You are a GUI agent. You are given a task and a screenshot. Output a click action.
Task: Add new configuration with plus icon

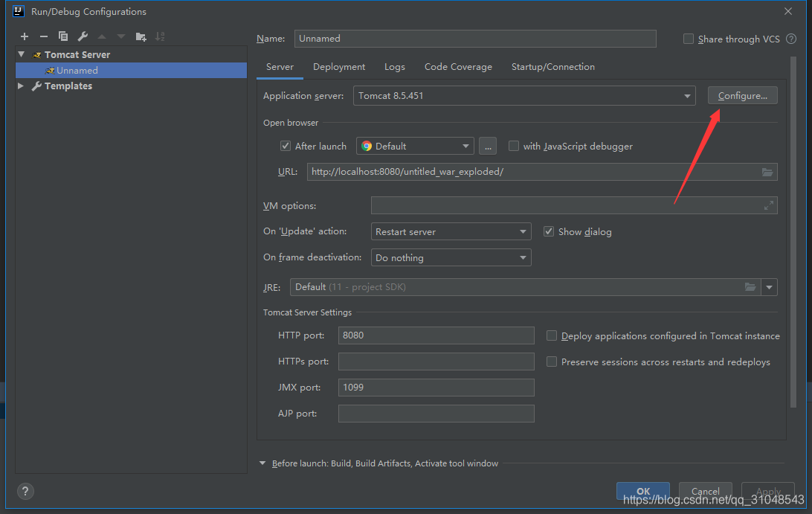[x=25, y=36]
